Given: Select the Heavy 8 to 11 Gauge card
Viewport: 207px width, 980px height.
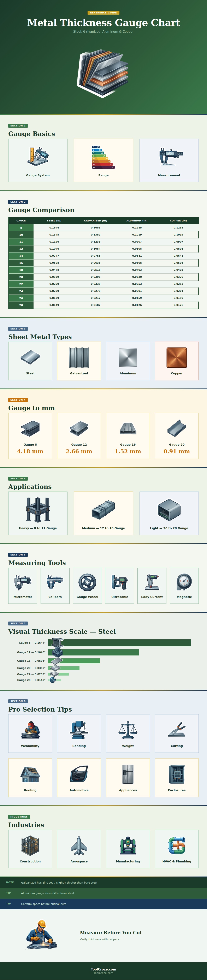Looking at the screenshot, I should coord(38,513).
